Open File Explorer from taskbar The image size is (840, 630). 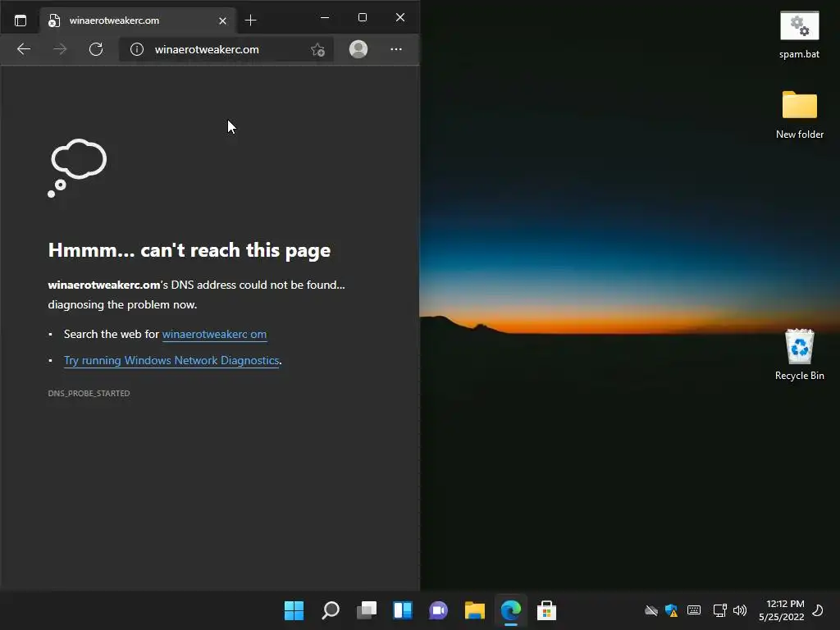tap(475, 610)
